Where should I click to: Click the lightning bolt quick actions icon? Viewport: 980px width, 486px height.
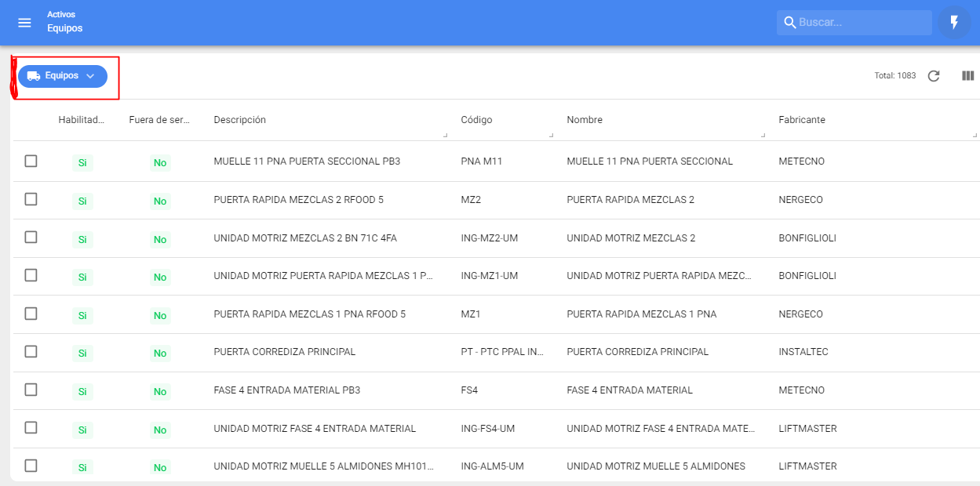pos(954,22)
